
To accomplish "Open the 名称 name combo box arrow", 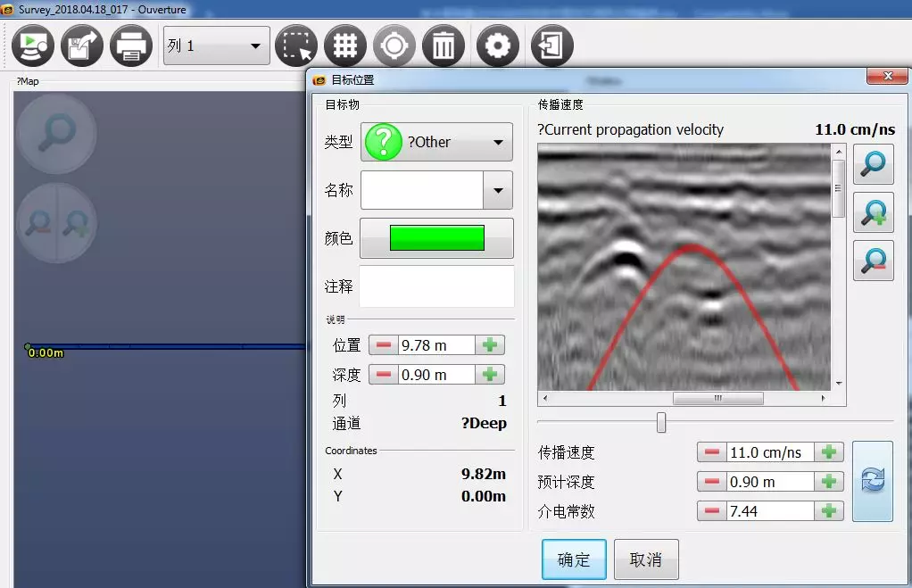I will click(x=497, y=190).
